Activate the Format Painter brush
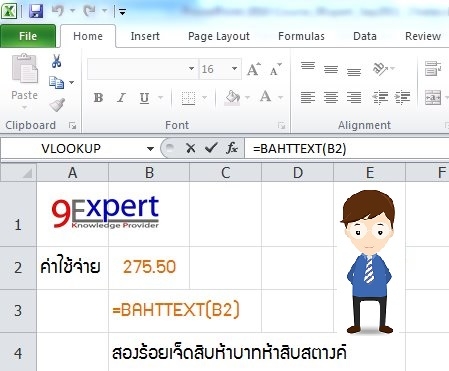This screenshot has width=449, height=371. point(57,105)
